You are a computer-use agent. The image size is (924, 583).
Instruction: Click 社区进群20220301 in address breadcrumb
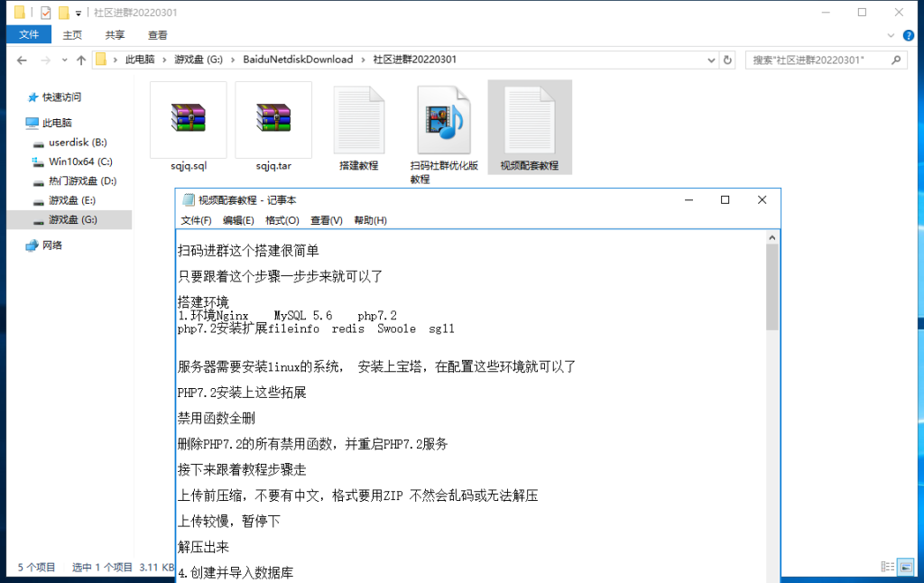point(415,60)
